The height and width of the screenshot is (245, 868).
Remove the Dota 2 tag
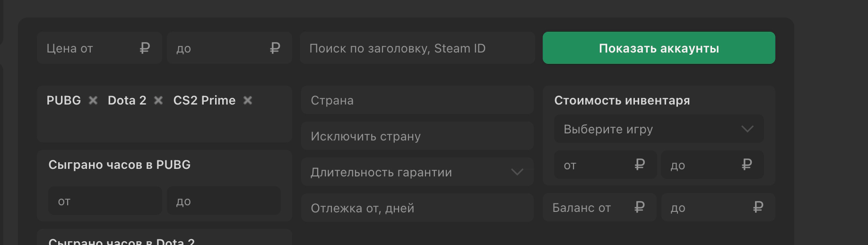[x=158, y=100]
